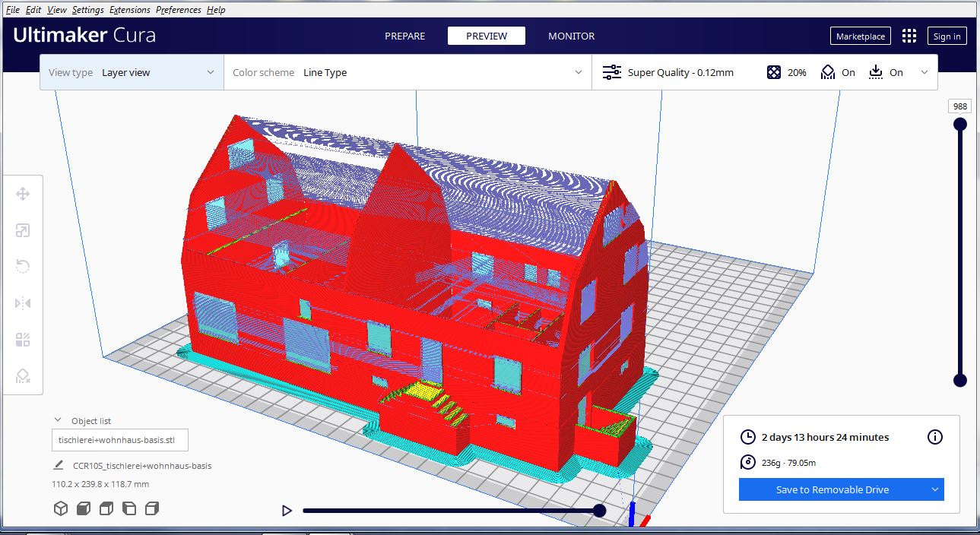The height and width of the screenshot is (535, 980).
Task: Click the dimensions text 110.2 x 239.8 x 118.7 mm
Action: [100, 484]
